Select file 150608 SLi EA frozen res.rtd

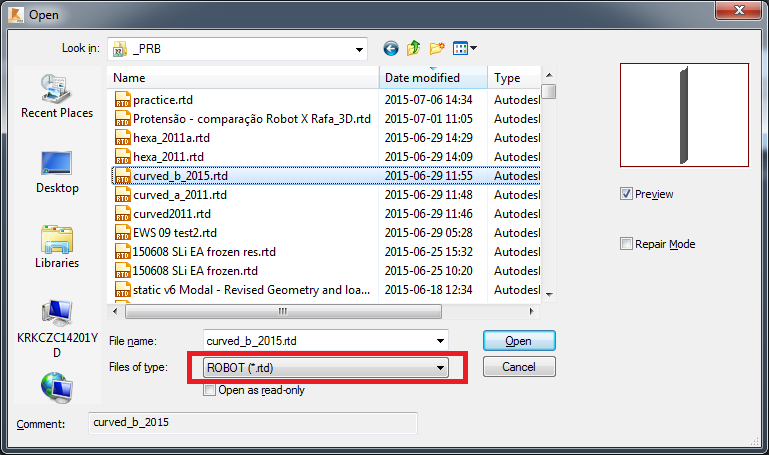coord(204,252)
